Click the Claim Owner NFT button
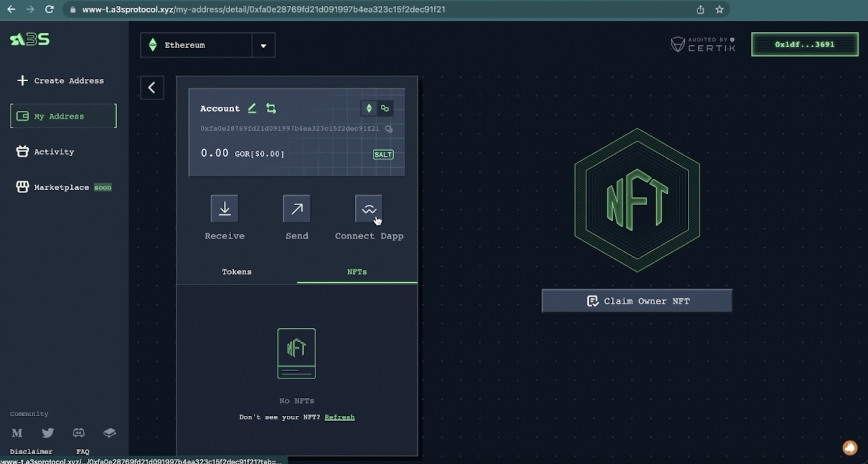Screen dimensions: 868x464 pyautogui.click(x=637, y=301)
